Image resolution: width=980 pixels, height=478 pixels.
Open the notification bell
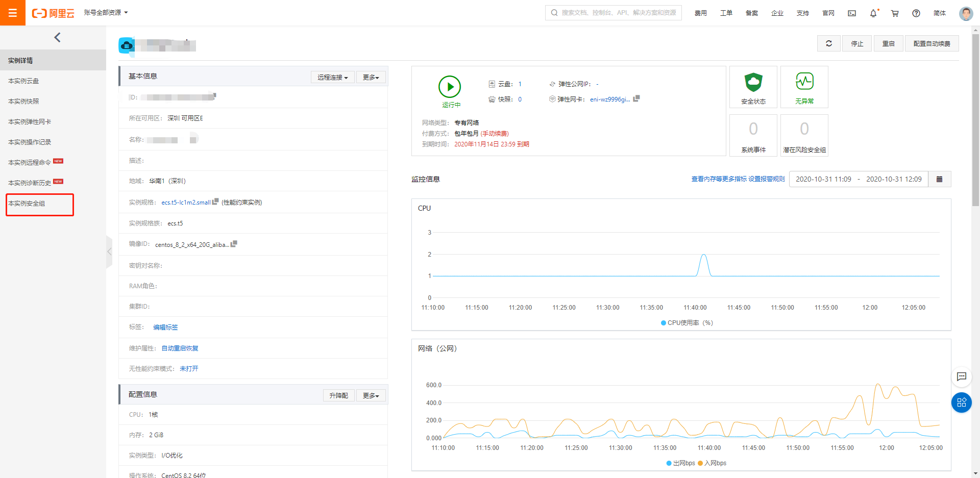[873, 13]
